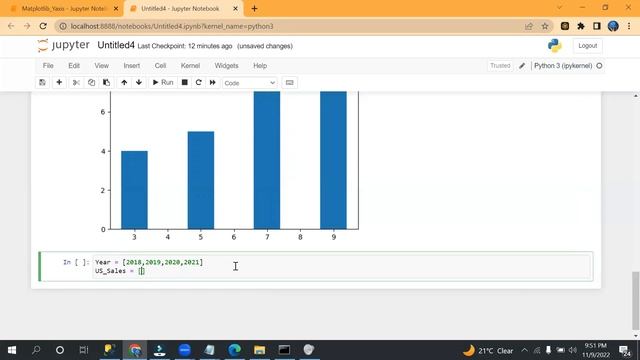This screenshot has height=360, width=640.
Task: Go back in browser history
Action: click(x=11, y=26)
